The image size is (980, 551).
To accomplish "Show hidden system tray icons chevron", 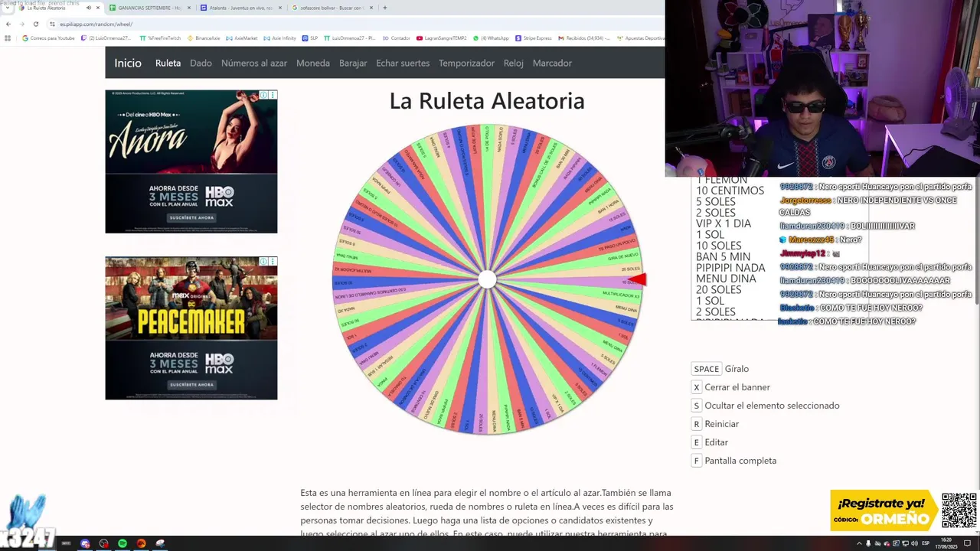I will pyautogui.click(x=859, y=543).
